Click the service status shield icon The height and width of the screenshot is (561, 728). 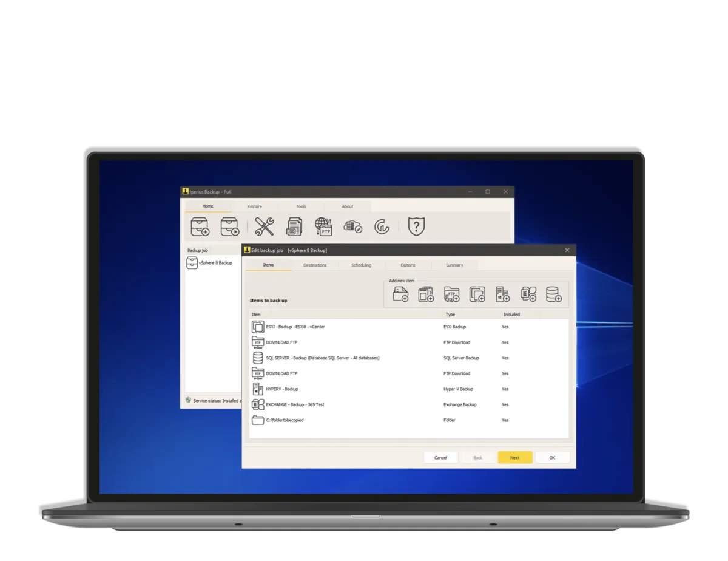tap(188, 401)
